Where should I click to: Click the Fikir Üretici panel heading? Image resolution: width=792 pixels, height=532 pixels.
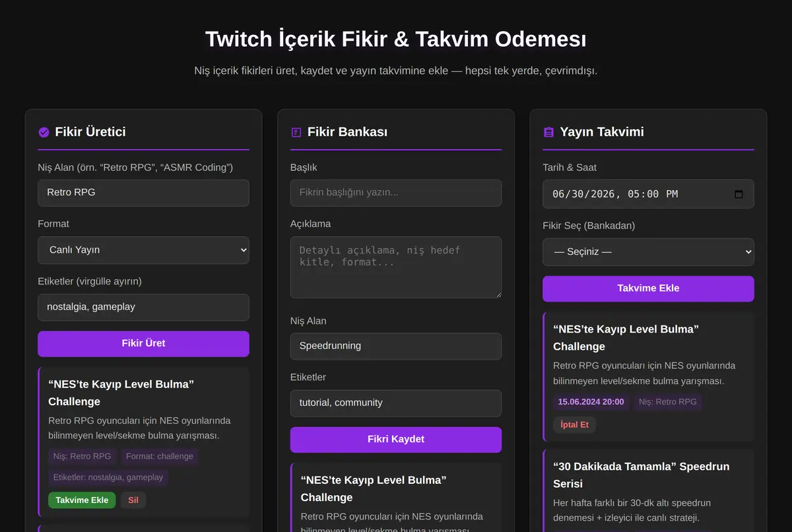coord(90,132)
